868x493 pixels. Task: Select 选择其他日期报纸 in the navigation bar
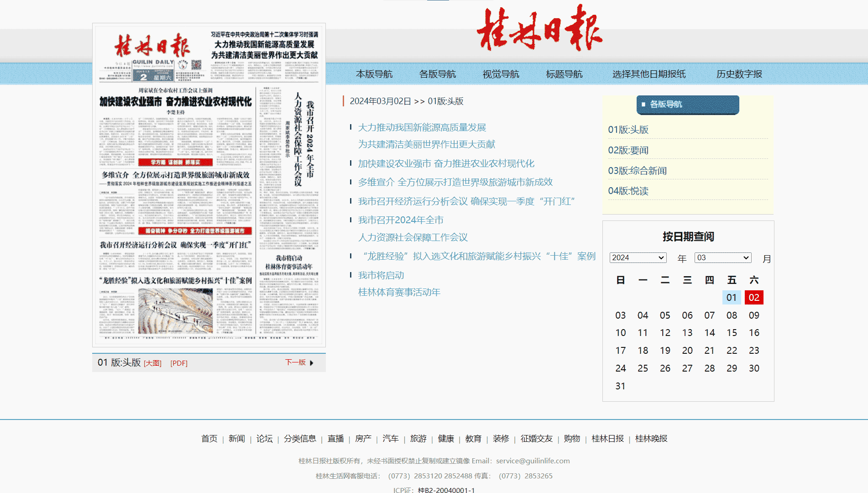649,74
